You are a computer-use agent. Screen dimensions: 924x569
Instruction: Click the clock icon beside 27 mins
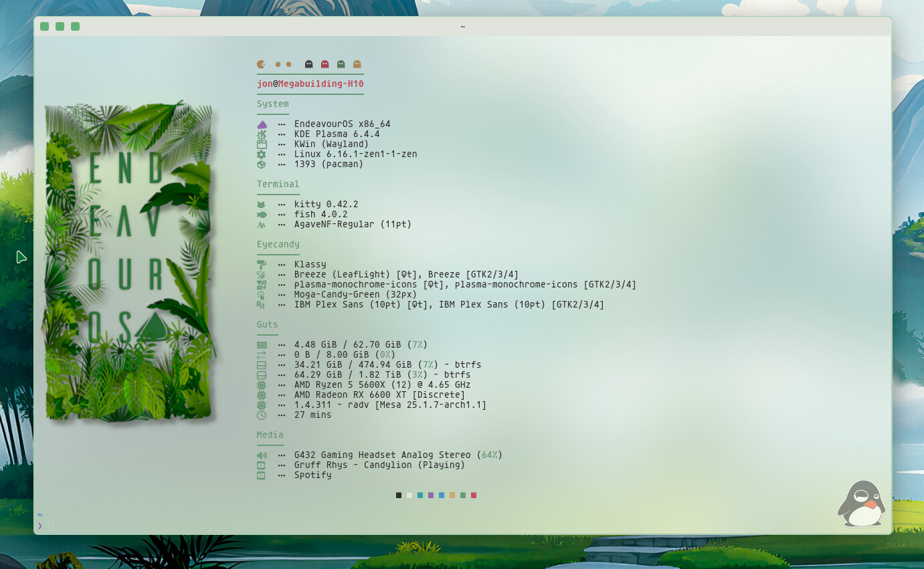coord(262,415)
